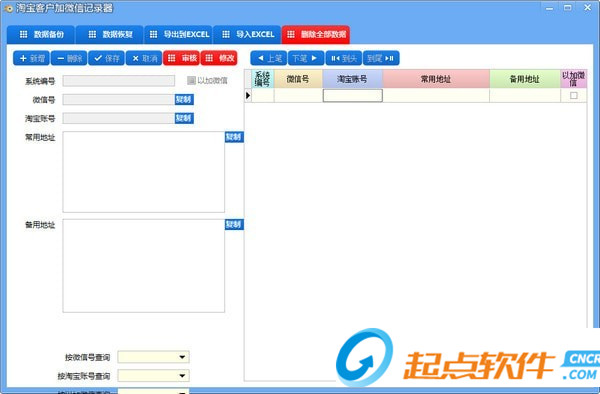600x394 pixels.
Task: Save the record with 保存
Action: [x=107, y=58]
